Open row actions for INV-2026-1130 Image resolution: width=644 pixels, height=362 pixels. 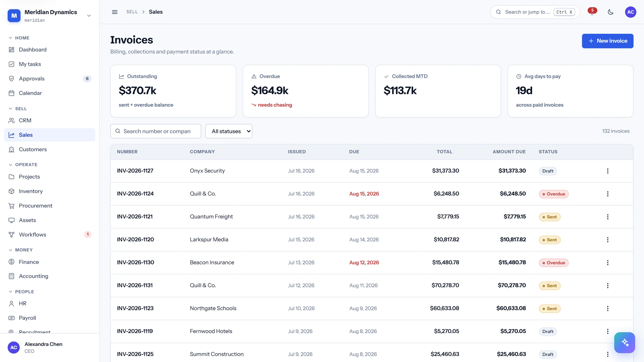(x=608, y=263)
